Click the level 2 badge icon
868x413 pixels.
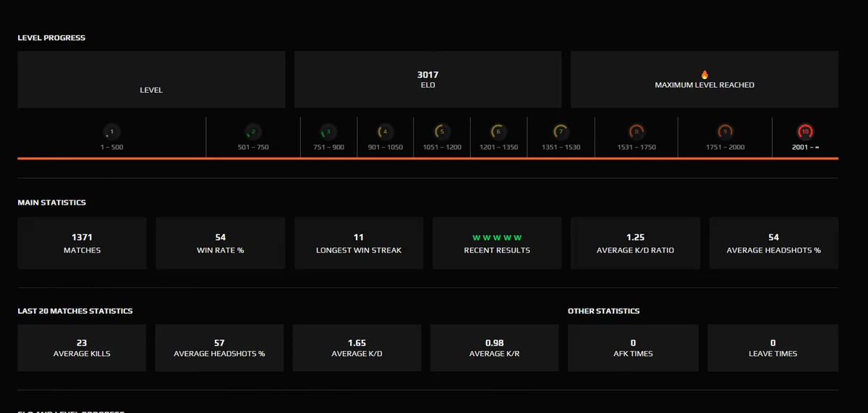coord(252,132)
